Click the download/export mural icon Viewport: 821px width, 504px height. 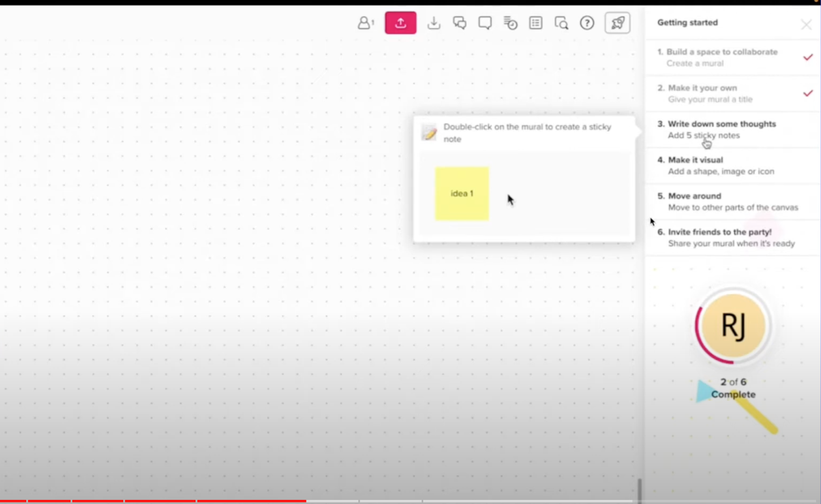tap(434, 23)
